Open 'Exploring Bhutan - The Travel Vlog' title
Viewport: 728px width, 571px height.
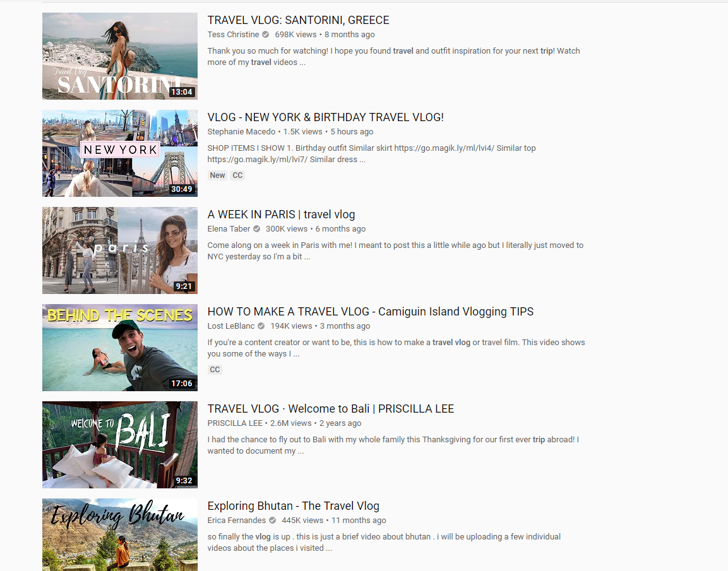click(x=293, y=506)
